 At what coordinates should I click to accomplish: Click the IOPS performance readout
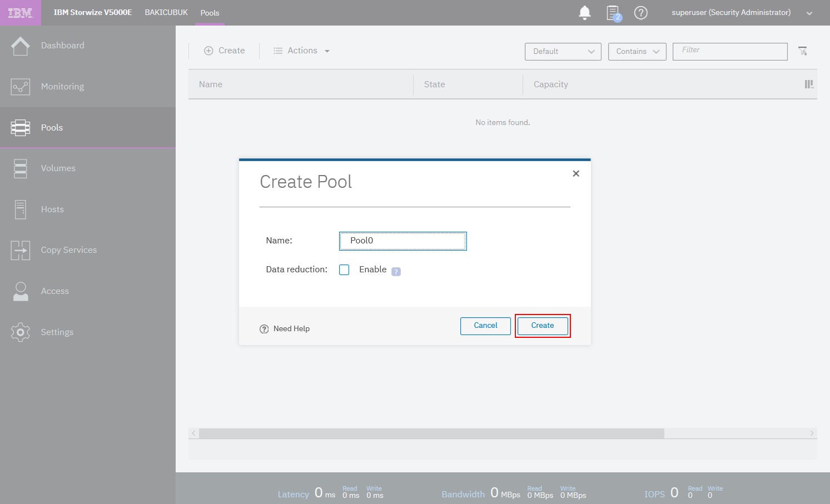(684, 493)
